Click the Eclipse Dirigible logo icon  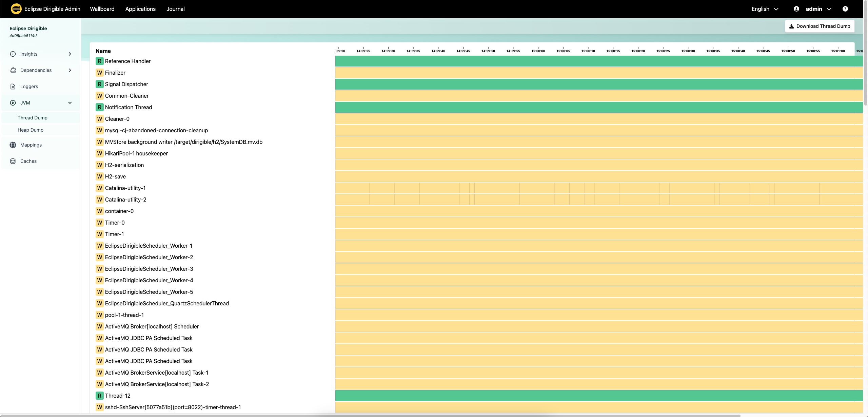coord(16,9)
